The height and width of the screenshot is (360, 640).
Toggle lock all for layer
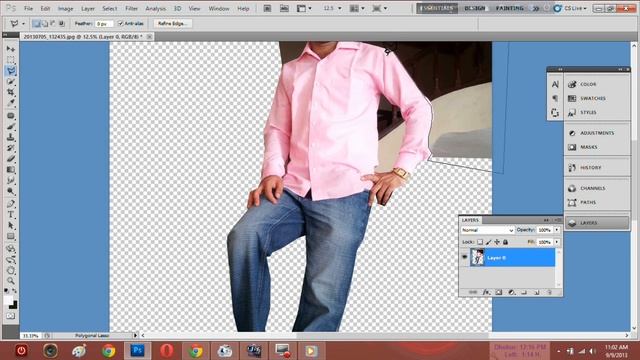pyautogui.click(x=505, y=242)
